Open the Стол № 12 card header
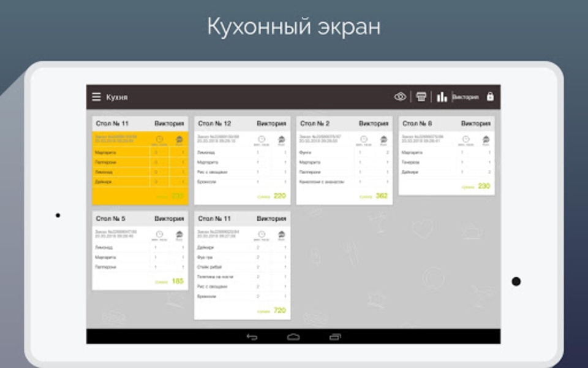The image size is (588, 368). (x=242, y=123)
